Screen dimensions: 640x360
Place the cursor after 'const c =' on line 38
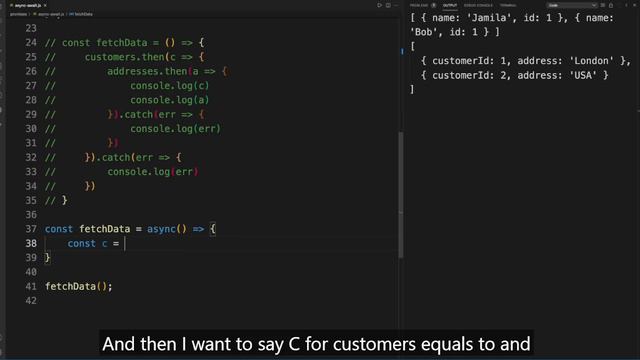click(125, 244)
